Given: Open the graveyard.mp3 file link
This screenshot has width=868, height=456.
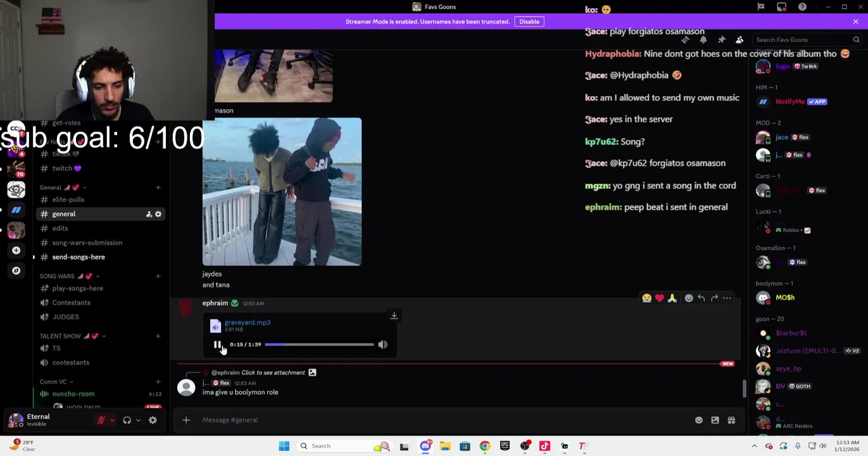Looking at the screenshot, I should [x=247, y=322].
